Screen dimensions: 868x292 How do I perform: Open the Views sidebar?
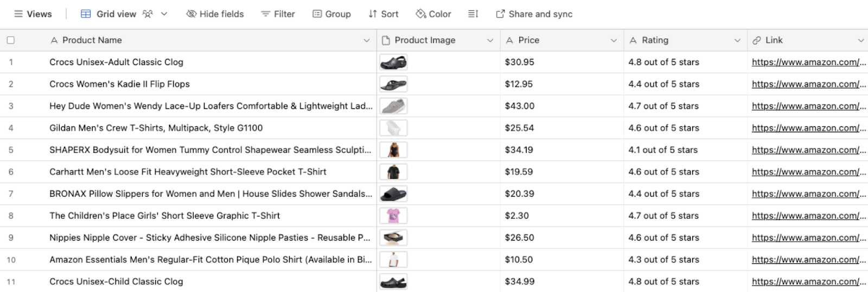tap(33, 14)
